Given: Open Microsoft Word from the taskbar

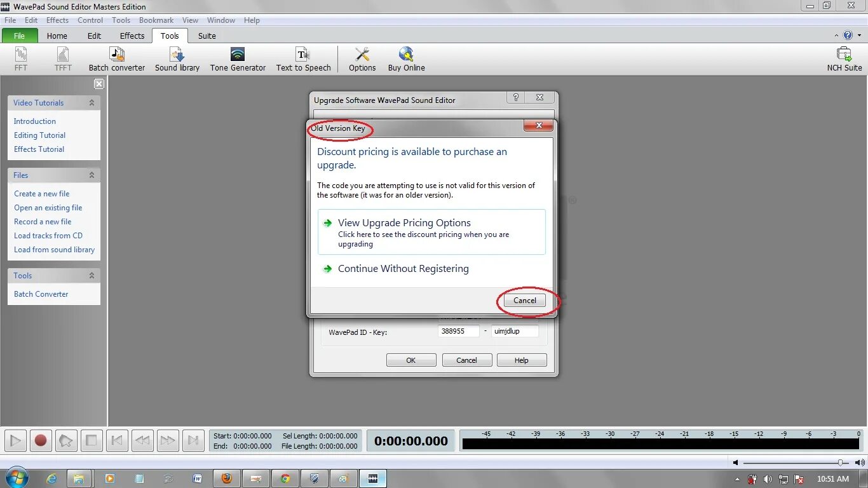Looking at the screenshot, I should (x=198, y=478).
